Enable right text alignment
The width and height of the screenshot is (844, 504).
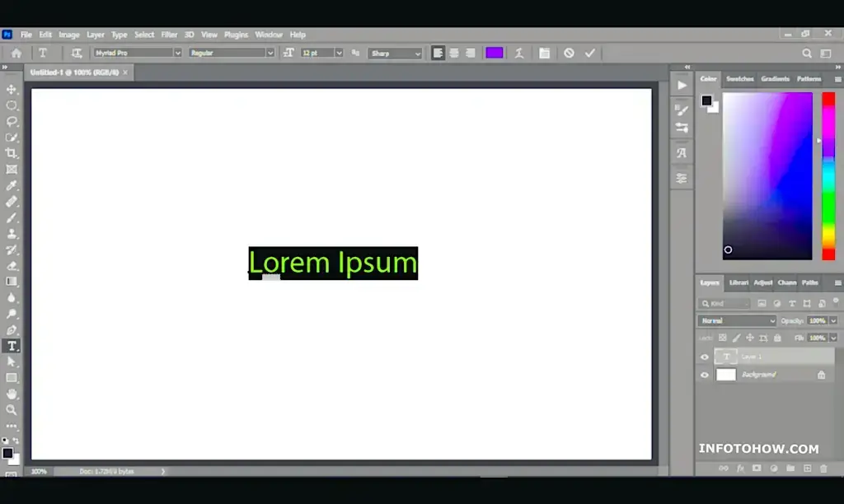pos(471,53)
